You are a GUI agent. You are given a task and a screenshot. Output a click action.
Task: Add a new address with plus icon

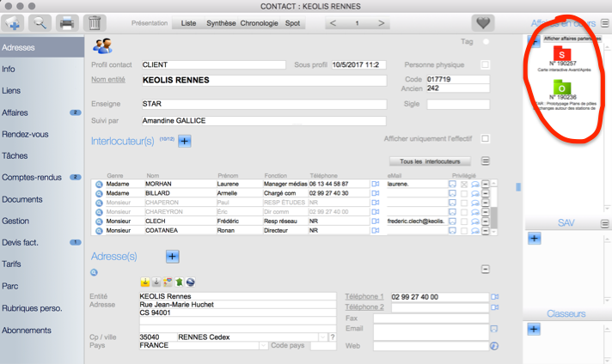(171, 256)
